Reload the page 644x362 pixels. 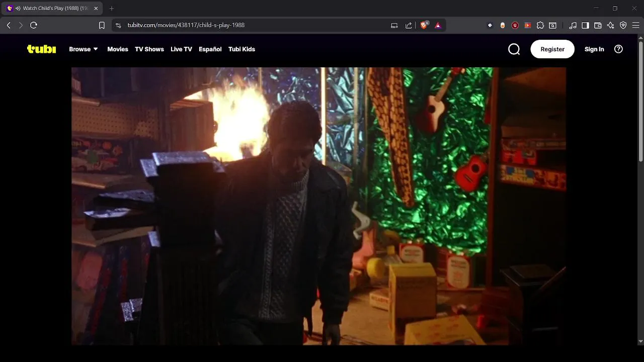pos(34,25)
